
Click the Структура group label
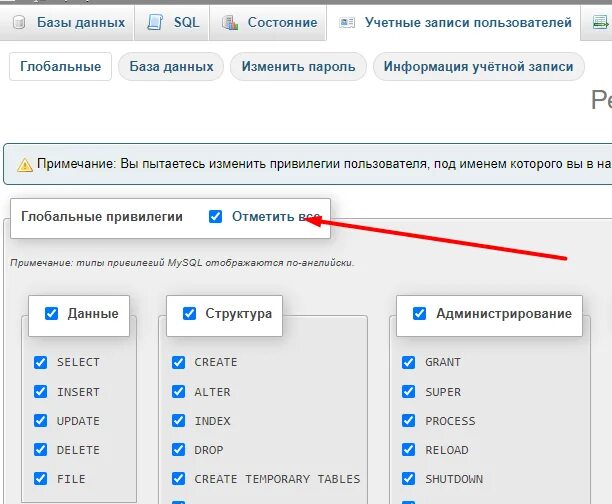(238, 313)
